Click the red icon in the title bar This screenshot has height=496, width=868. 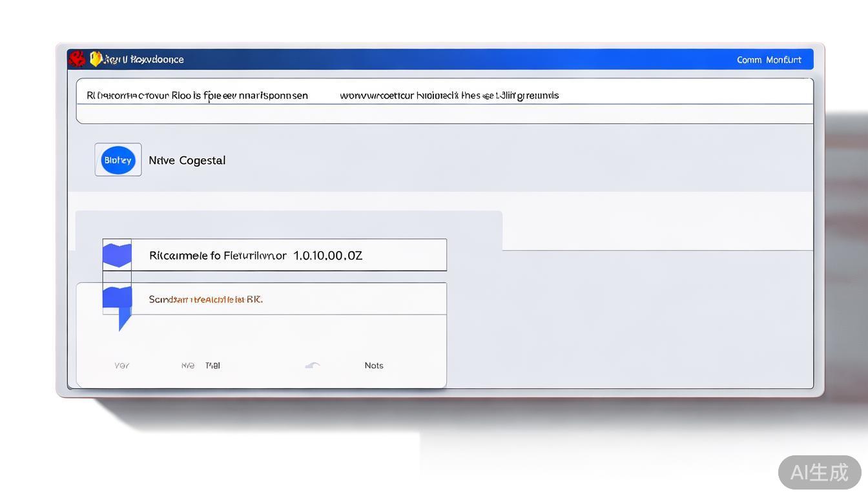tap(77, 59)
